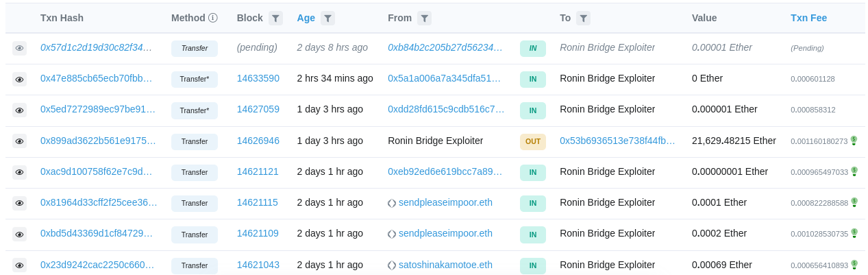868x275 pixels.
Task: Switch the Age column header format
Action: click(x=306, y=18)
